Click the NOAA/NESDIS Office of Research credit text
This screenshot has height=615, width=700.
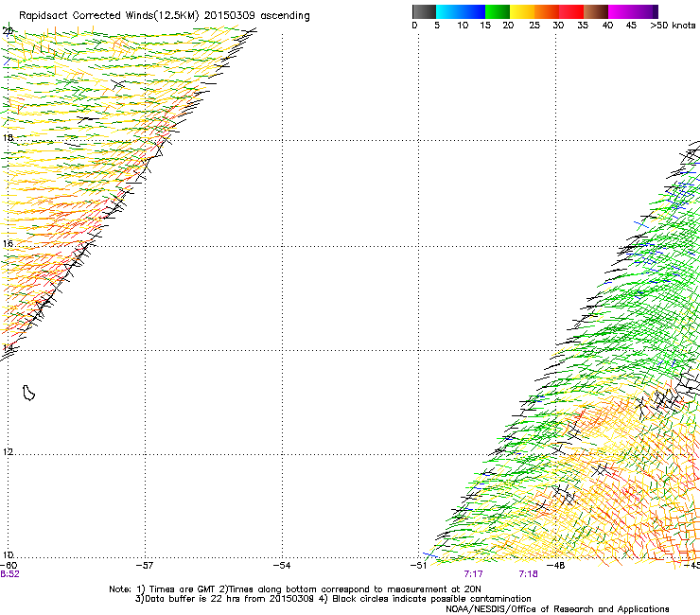[x=557, y=609]
